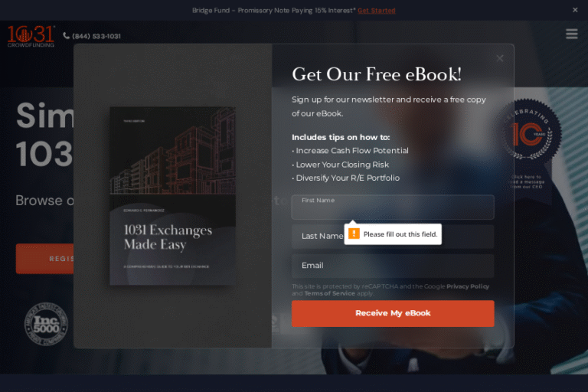Click the 1031 Exchanges Made Easy cover
The width and height of the screenshot is (588, 392).
point(172,196)
